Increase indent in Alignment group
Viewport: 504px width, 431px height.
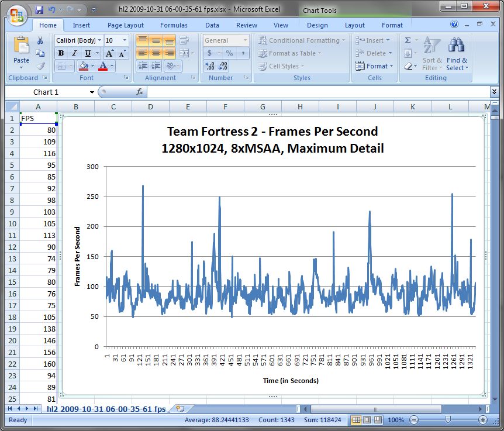(x=156, y=66)
